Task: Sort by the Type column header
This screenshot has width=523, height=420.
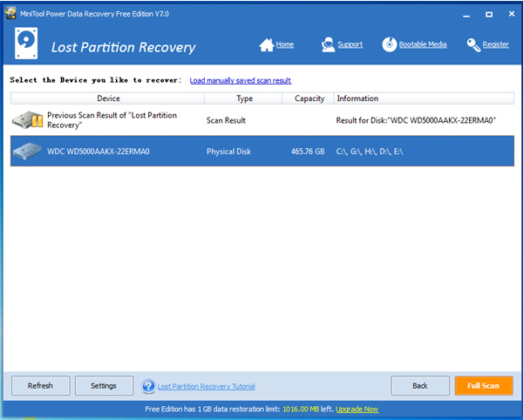Action: (x=243, y=98)
